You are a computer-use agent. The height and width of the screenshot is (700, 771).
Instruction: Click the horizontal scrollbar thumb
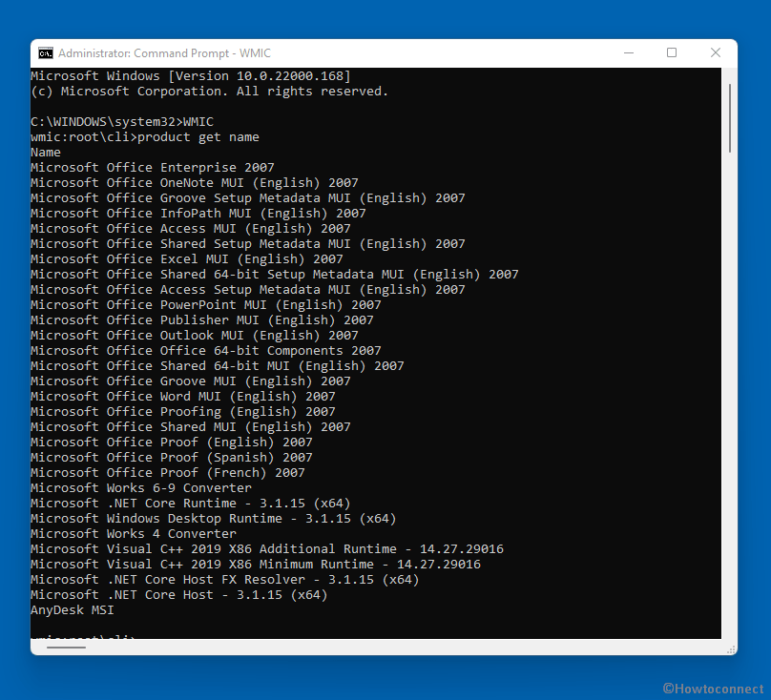tap(66, 648)
